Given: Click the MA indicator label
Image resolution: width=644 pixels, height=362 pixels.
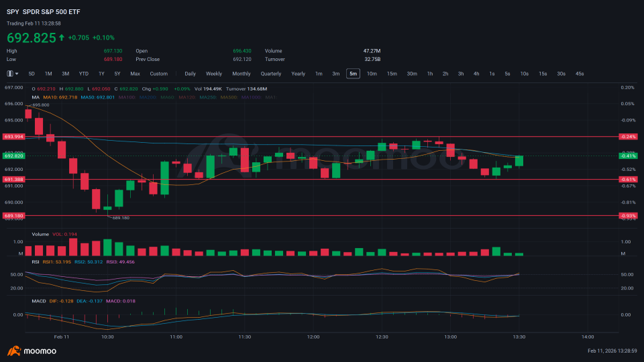Looking at the screenshot, I should 36,98.
